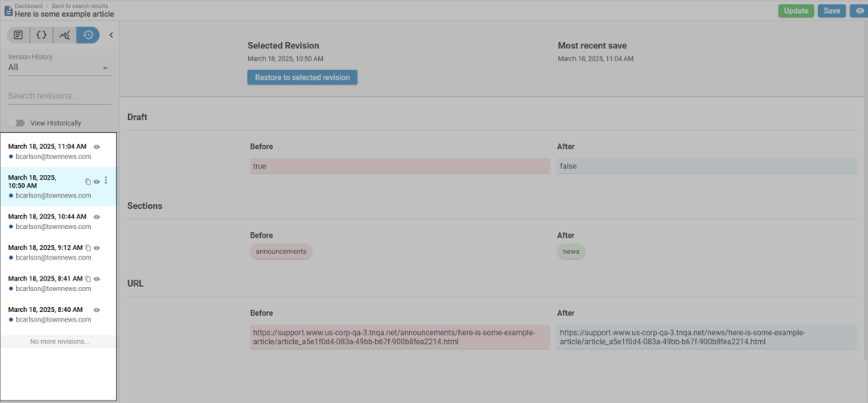Click the Before announcements URL text

pos(399,337)
